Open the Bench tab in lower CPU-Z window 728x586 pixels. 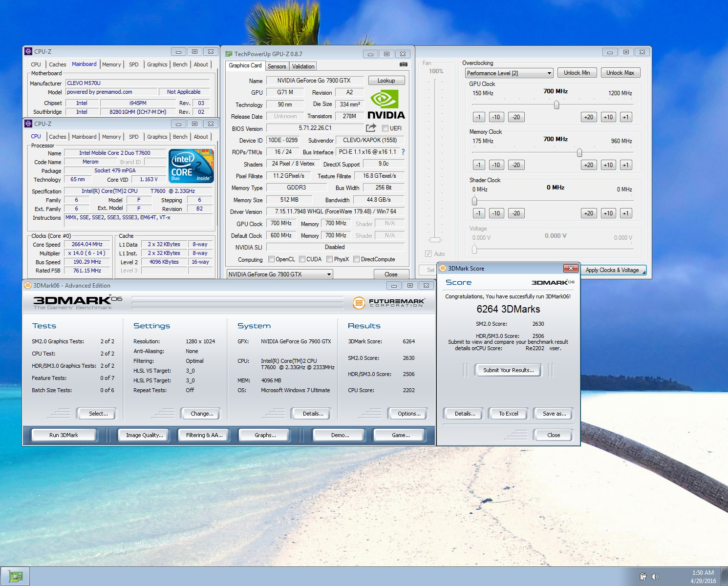pyautogui.click(x=180, y=137)
